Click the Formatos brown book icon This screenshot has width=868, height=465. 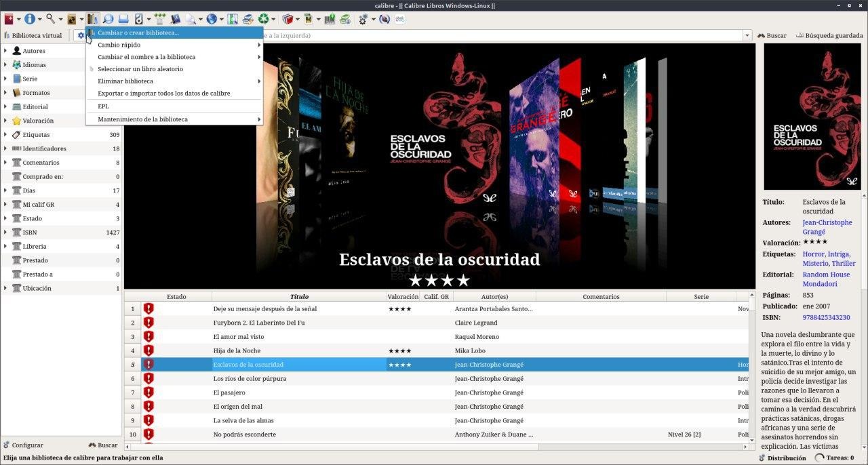[x=17, y=93]
